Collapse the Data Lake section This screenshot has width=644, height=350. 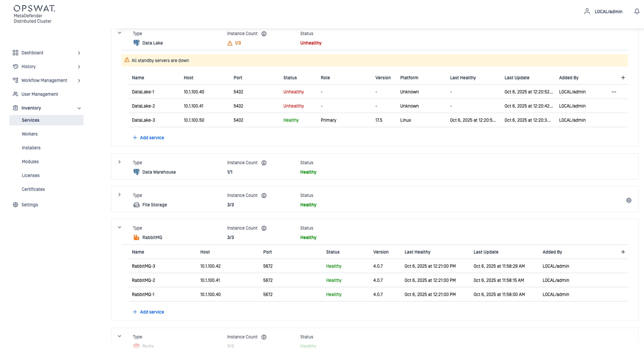[x=120, y=33]
